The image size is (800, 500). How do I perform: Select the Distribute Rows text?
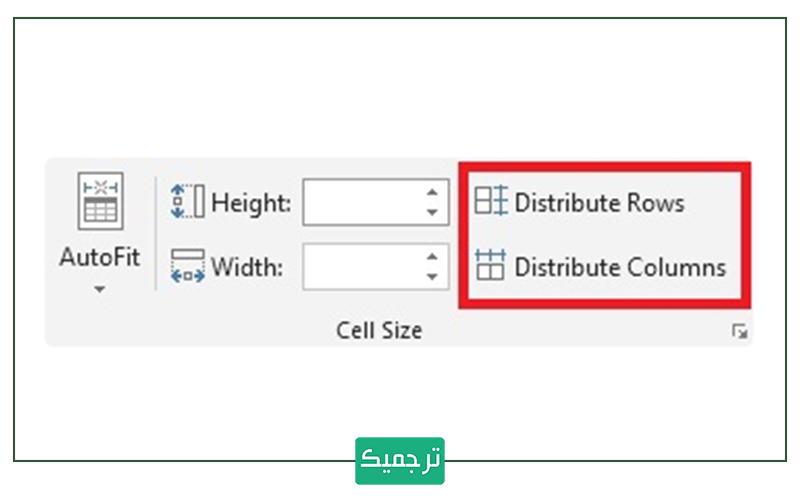pyautogui.click(x=599, y=203)
